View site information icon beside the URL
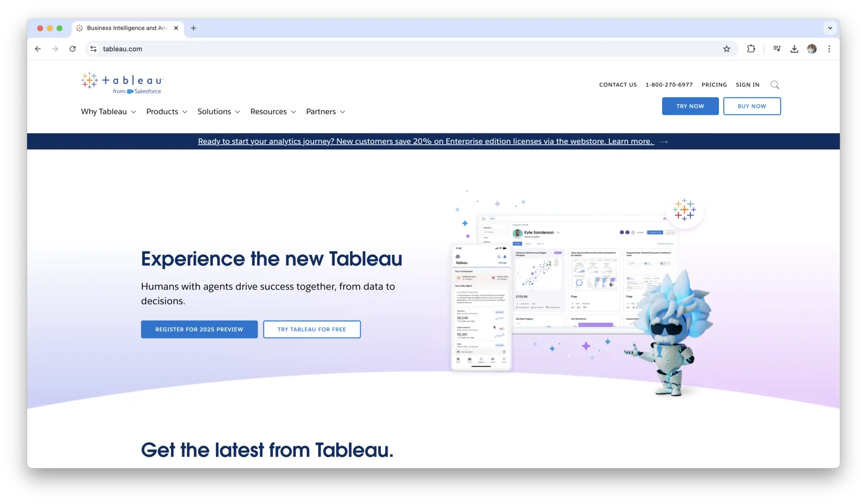867x504 pixels. point(93,49)
